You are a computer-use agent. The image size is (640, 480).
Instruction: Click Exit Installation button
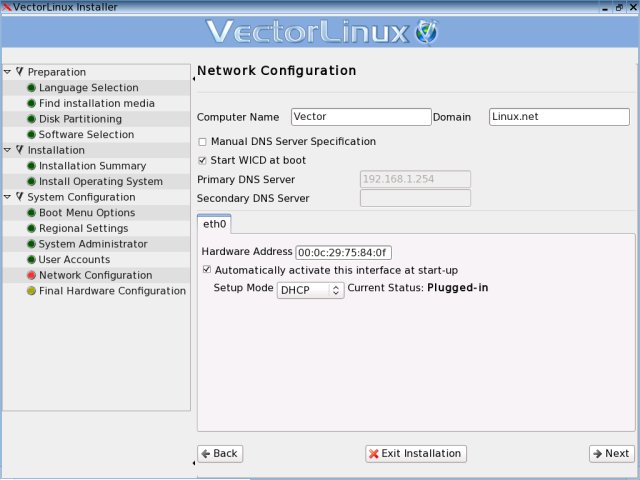[x=416, y=453]
